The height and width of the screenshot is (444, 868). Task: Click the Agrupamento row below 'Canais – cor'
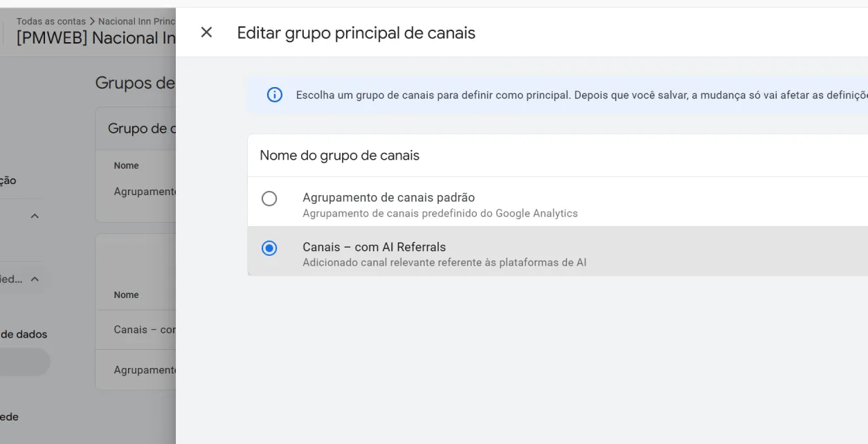pyautogui.click(x=145, y=370)
